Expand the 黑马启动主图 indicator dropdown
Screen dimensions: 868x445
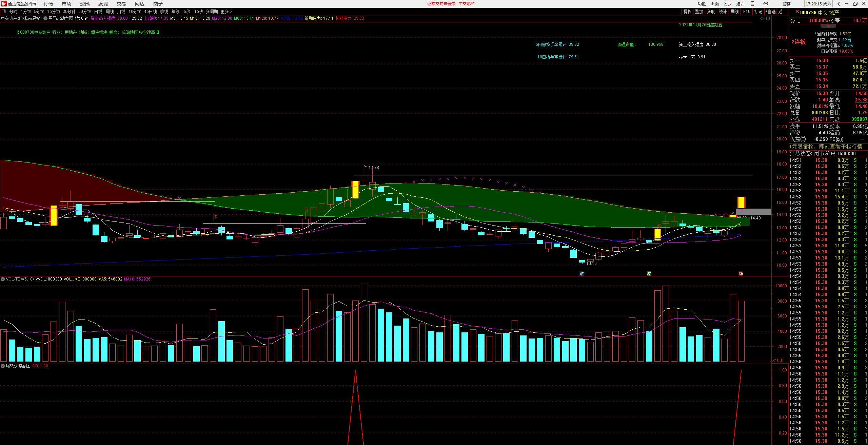tap(45, 18)
